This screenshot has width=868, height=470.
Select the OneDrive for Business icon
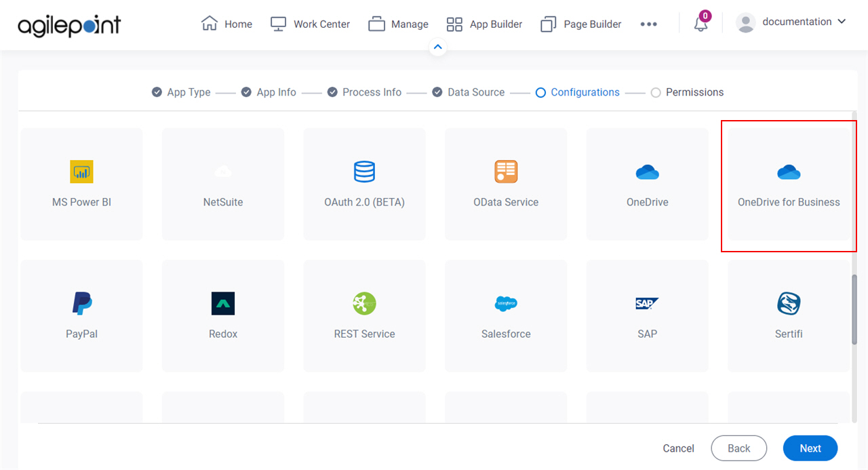pos(789,172)
